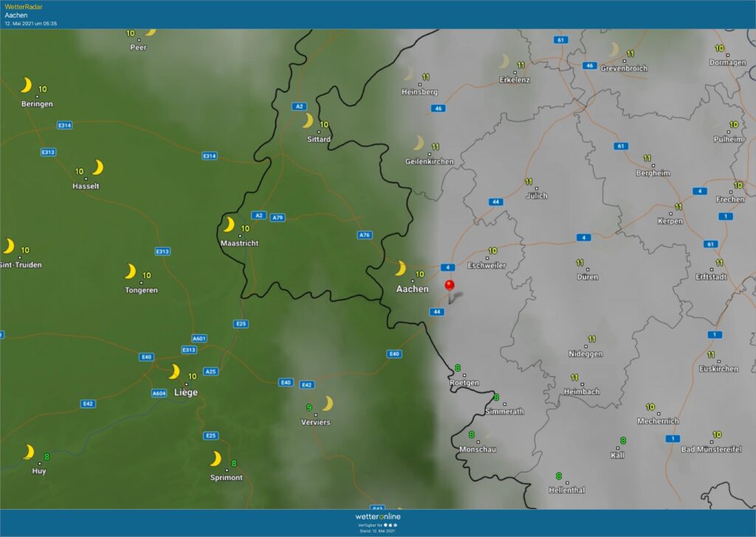This screenshot has height=537, width=756.
Task: Click the 46 shield near Grevenbroich
Action: tap(589, 66)
